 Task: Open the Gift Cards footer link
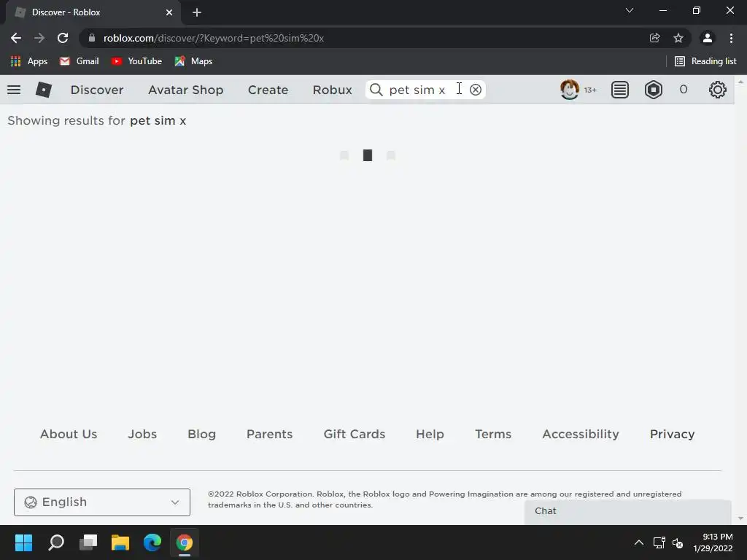(x=354, y=434)
